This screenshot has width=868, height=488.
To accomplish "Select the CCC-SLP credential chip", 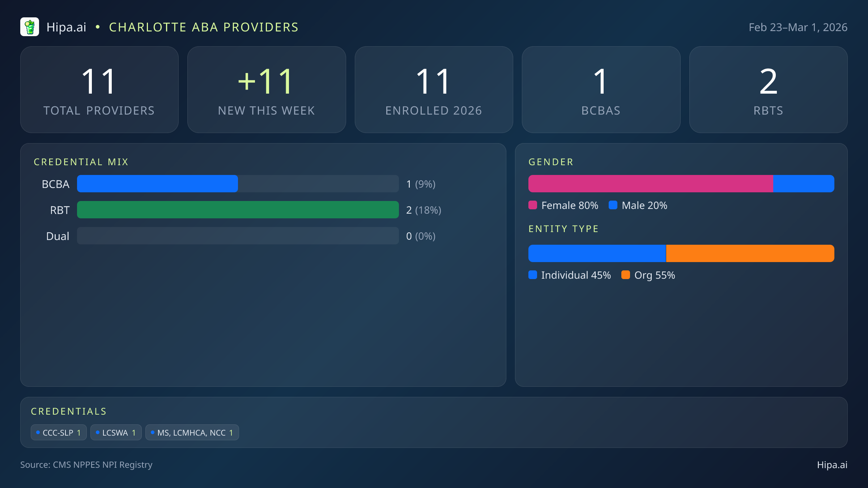I will (x=59, y=432).
